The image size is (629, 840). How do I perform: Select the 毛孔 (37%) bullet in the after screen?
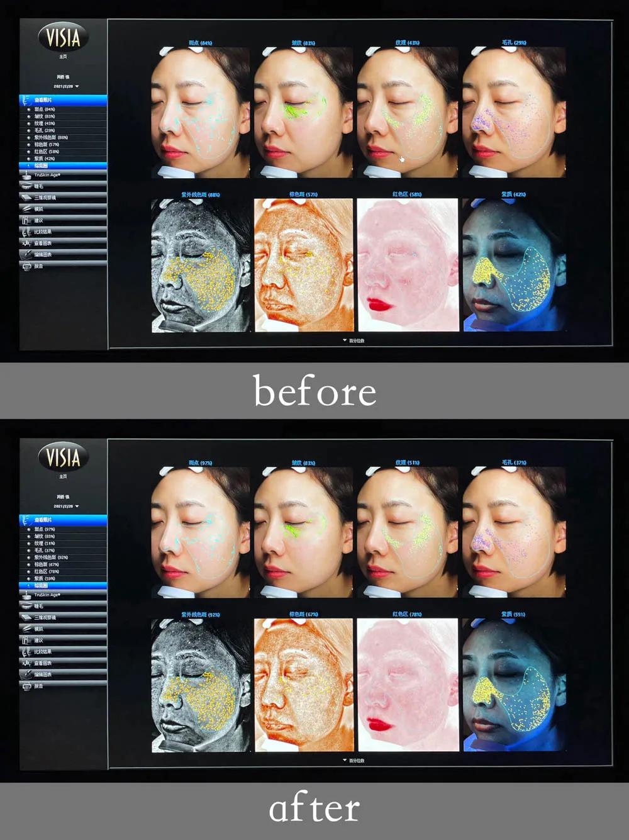(x=29, y=550)
